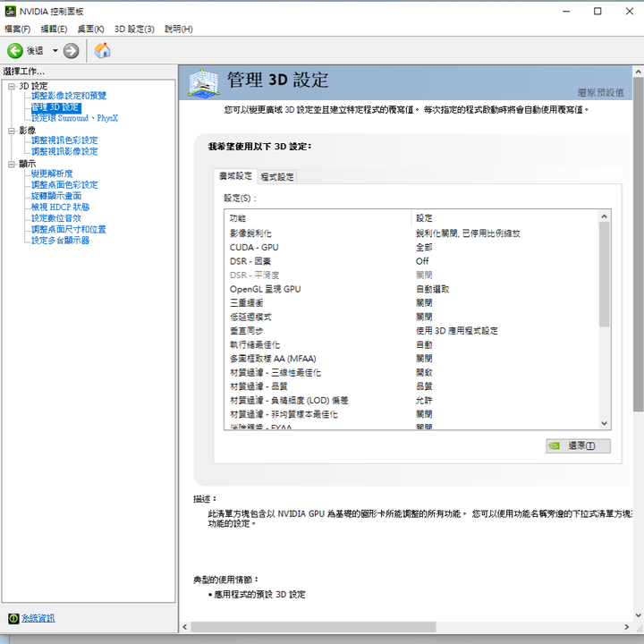The height and width of the screenshot is (644, 644).
Task: Click the horizontal scrollbar right arrow
Action: coord(627,627)
